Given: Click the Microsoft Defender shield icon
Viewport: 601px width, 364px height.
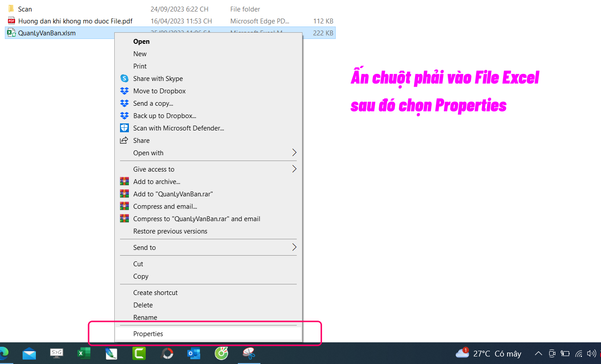Looking at the screenshot, I should (124, 128).
